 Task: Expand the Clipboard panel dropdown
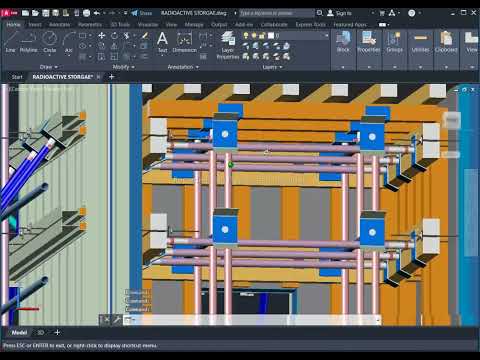(446, 67)
